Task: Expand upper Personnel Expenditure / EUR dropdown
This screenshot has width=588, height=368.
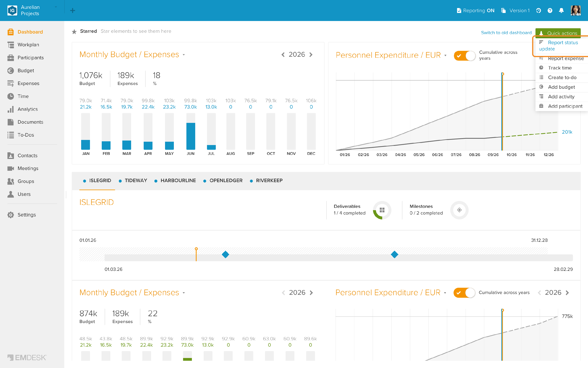Action: click(445, 56)
